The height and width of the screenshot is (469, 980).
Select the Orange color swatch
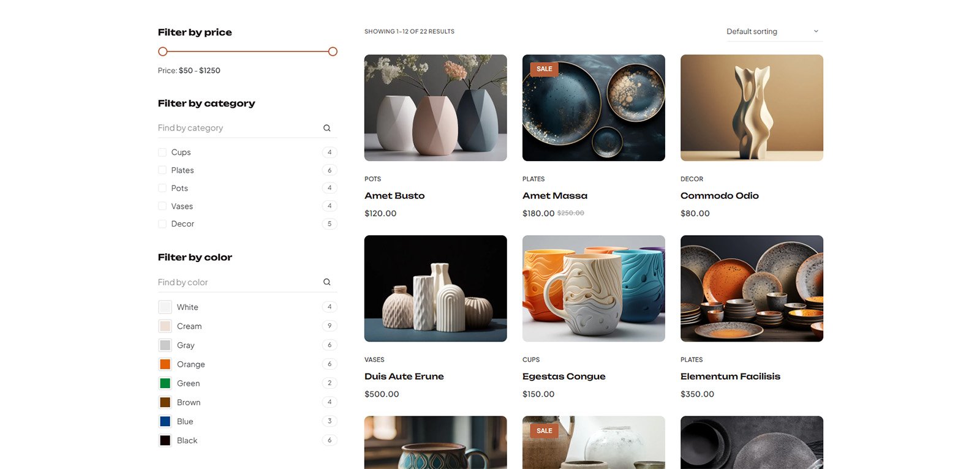coord(165,364)
